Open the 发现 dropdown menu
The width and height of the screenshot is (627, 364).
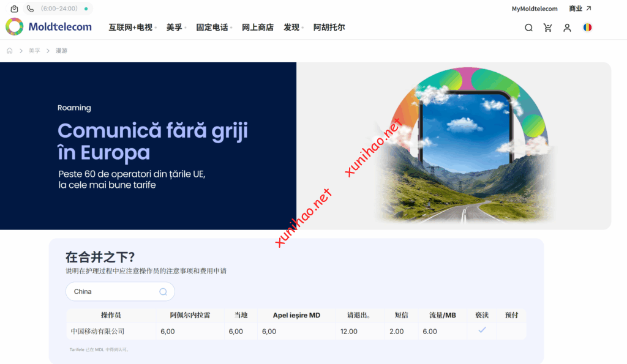click(x=293, y=28)
